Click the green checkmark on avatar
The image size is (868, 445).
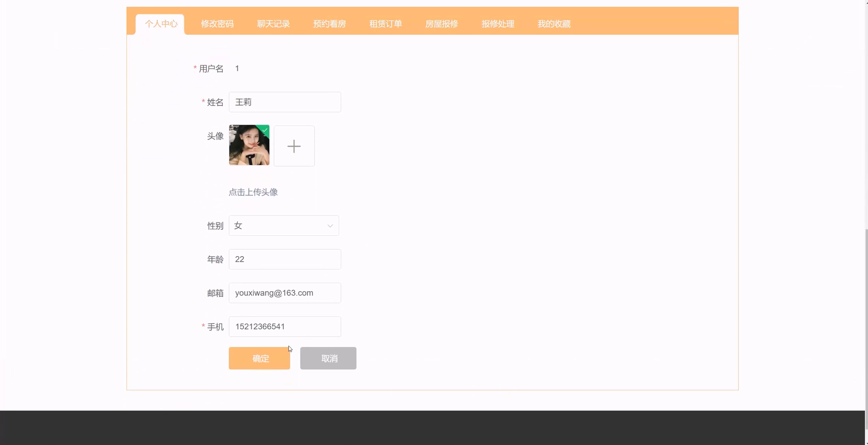click(265, 130)
